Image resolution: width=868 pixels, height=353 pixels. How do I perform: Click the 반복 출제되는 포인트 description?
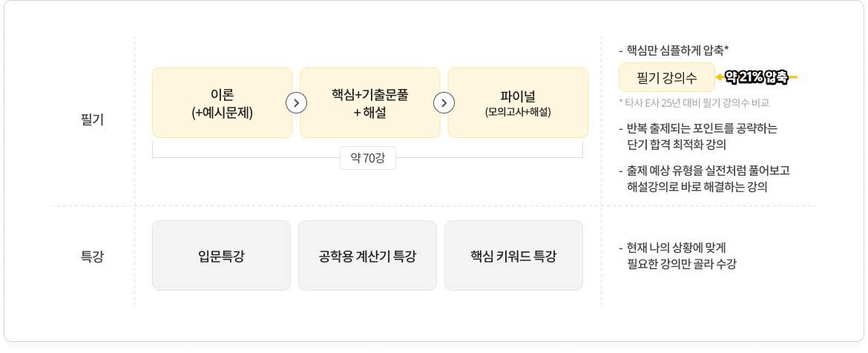pos(702,128)
